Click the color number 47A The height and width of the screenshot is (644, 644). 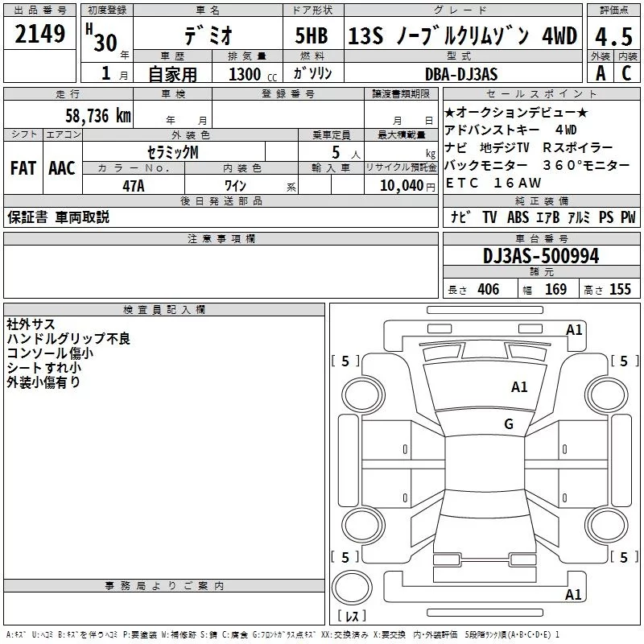point(134,186)
